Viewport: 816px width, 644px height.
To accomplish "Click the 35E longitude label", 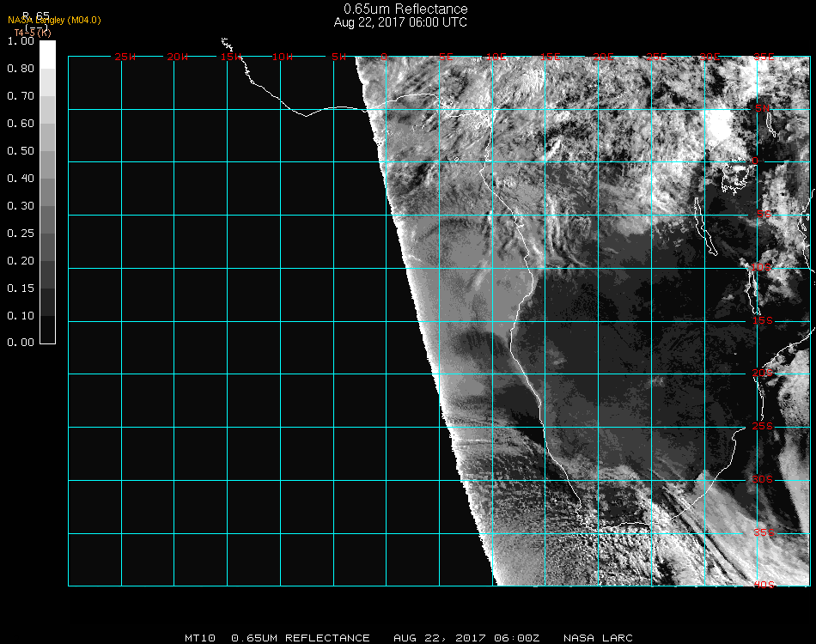I will pyautogui.click(x=764, y=57).
